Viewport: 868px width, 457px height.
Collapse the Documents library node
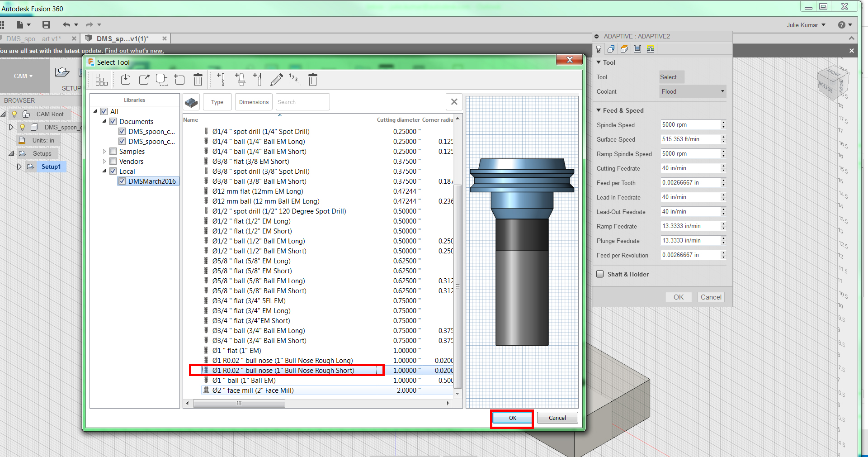tap(104, 121)
